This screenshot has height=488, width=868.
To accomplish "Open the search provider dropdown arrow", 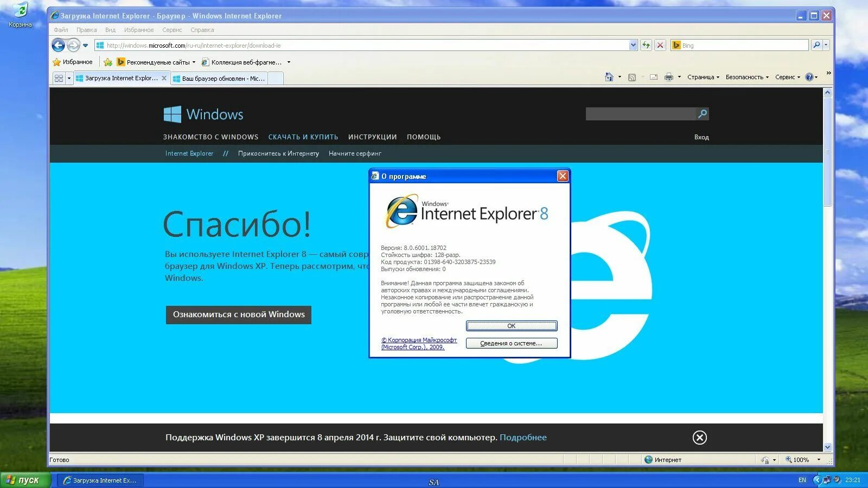I will [x=826, y=46].
